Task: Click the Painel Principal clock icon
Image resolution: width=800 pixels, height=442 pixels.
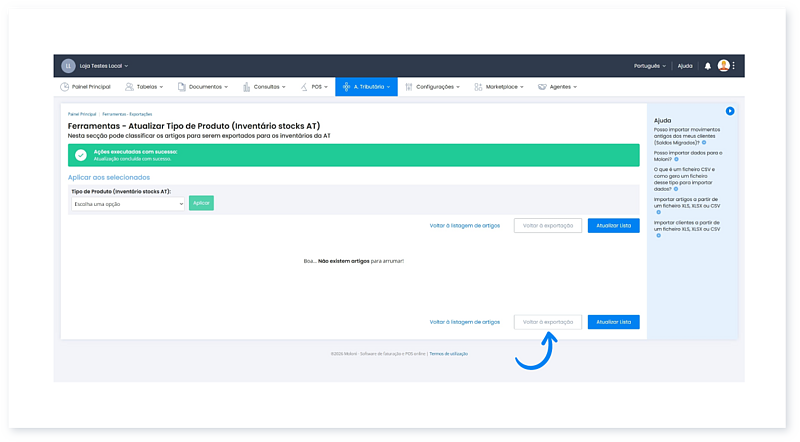Action: (64, 87)
